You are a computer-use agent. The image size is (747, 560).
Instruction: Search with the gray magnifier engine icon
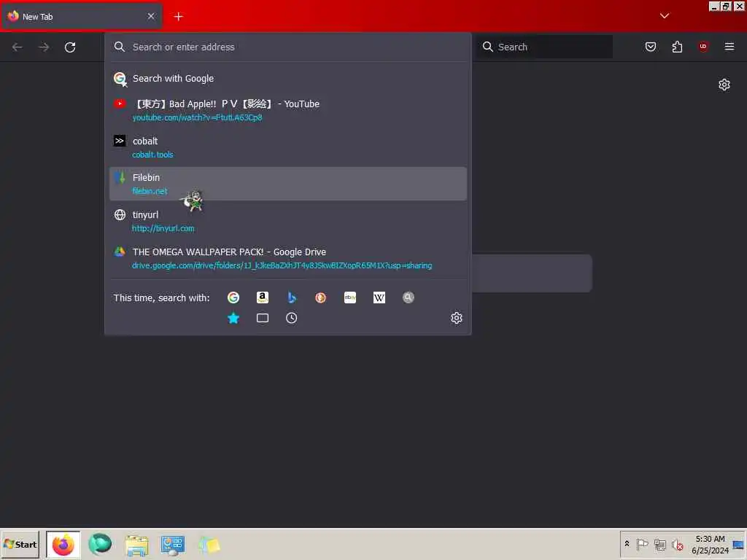[409, 297]
